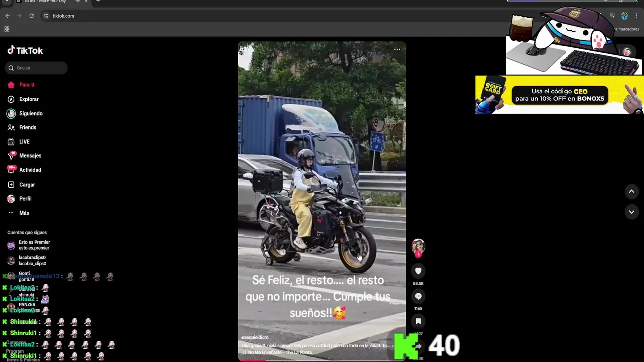Open the Friends section
This screenshot has width=644, height=362.
[x=22, y=128]
